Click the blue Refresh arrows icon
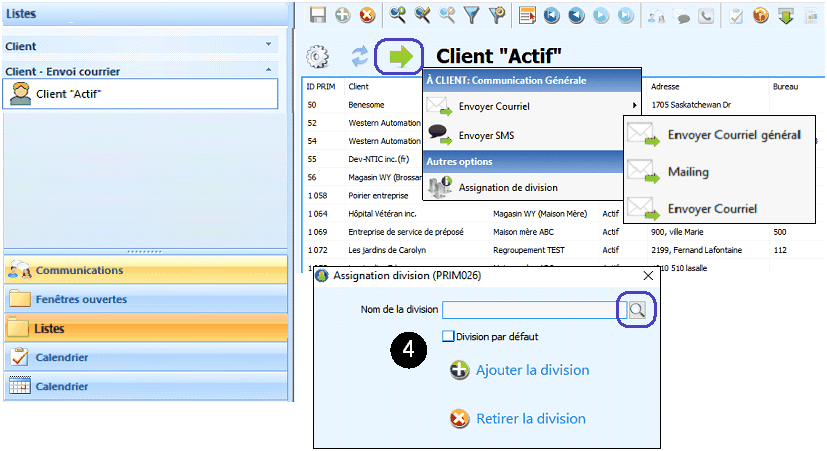 point(360,57)
